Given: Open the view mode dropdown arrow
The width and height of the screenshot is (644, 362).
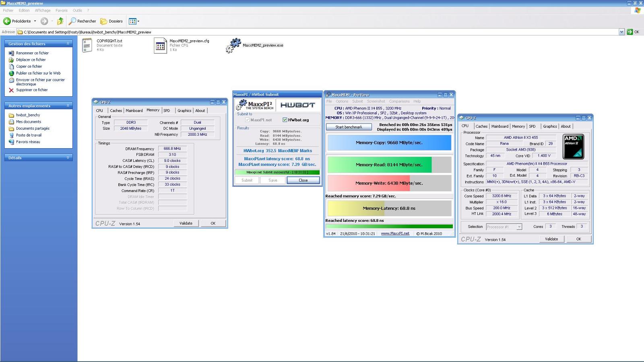Looking at the screenshot, I should (x=138, y=21).
